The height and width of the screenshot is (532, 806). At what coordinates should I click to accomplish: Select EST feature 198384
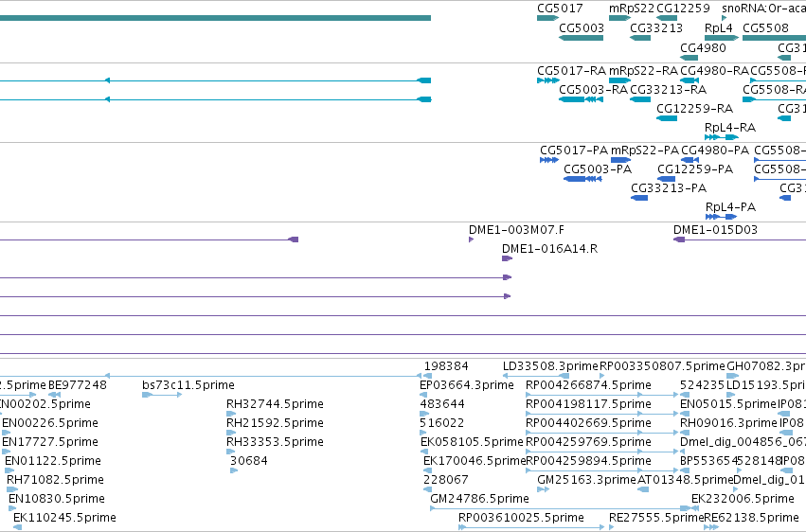426,376
